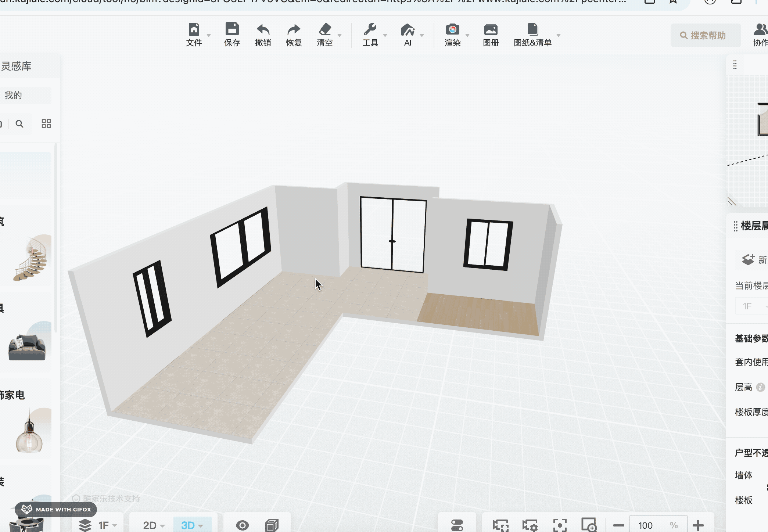Image resolution: width=768 pixels, height=532 pixels.
Task: Click the drag handle beside 楼层 panel title
Action: coord(736,226)
